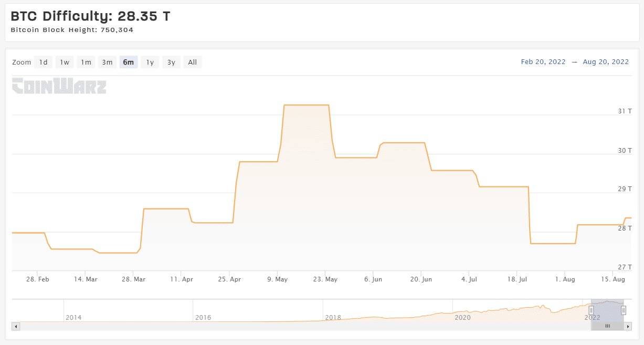This screenshot has height=345, width=644.
Task: Click the navigator scrollbar thumb grip
Action: click(608, 326)
